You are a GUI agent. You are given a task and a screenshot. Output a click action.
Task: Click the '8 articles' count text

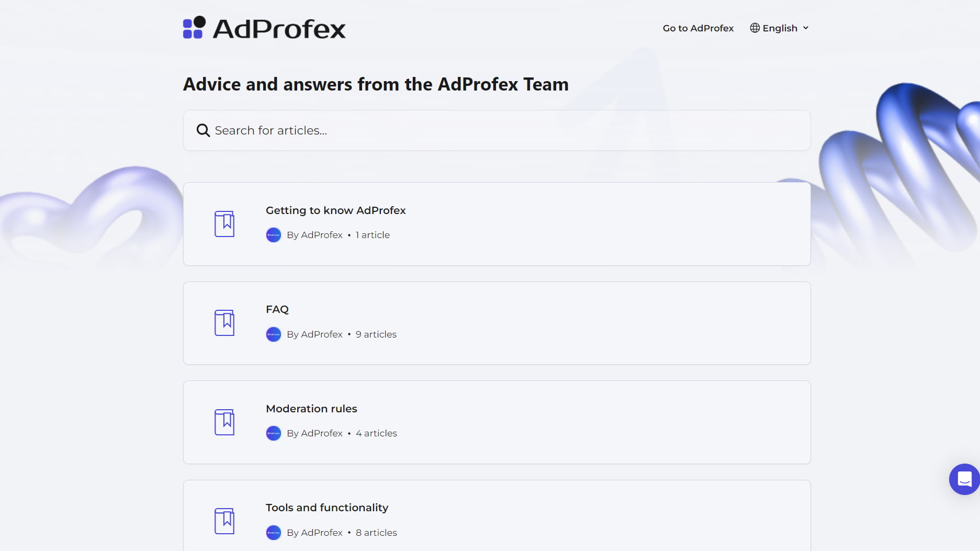[376, 533]
